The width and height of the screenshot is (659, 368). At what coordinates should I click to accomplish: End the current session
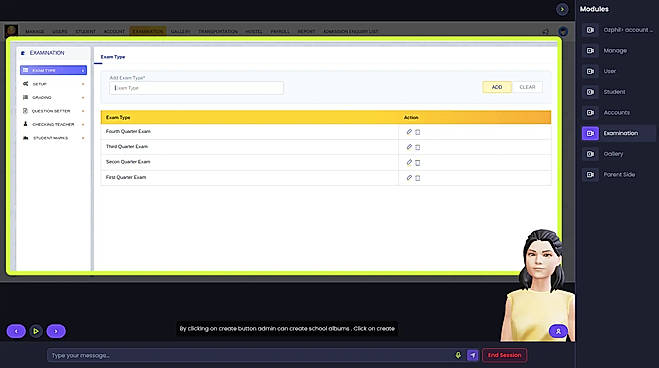504,355
